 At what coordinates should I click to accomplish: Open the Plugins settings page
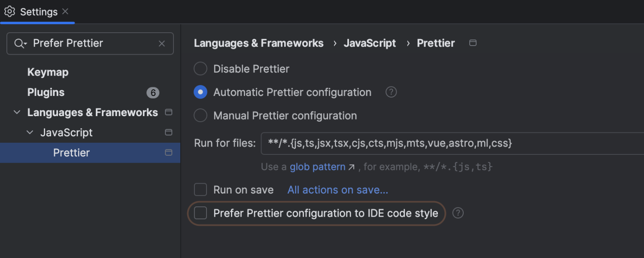(x=46, y=92)
